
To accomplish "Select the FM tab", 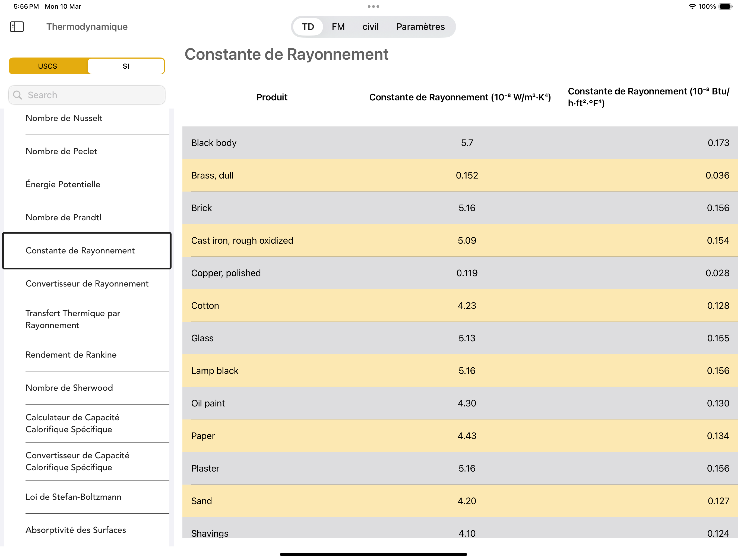I will 338,27.
